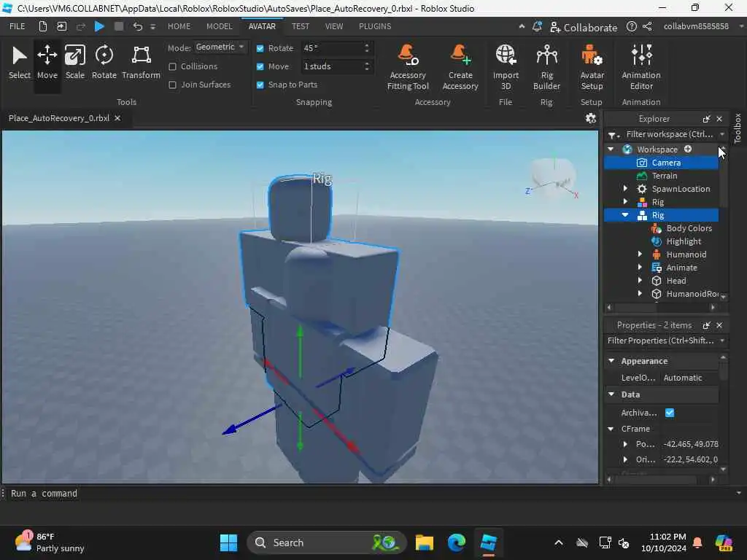This screenshot has width=747, height=560.
Task: Activate the Move tool
Action: coord(47,63)
